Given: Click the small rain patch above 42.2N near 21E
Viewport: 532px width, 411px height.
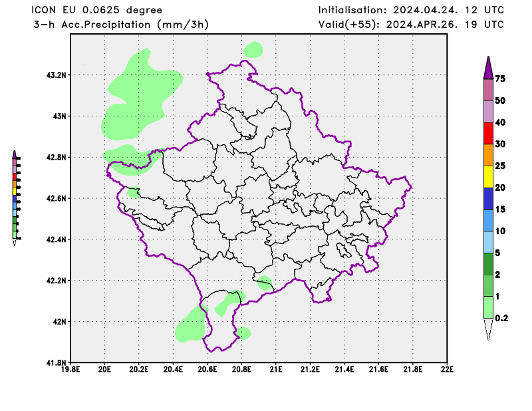Looking at the screenshot, I should pos(265,283).
